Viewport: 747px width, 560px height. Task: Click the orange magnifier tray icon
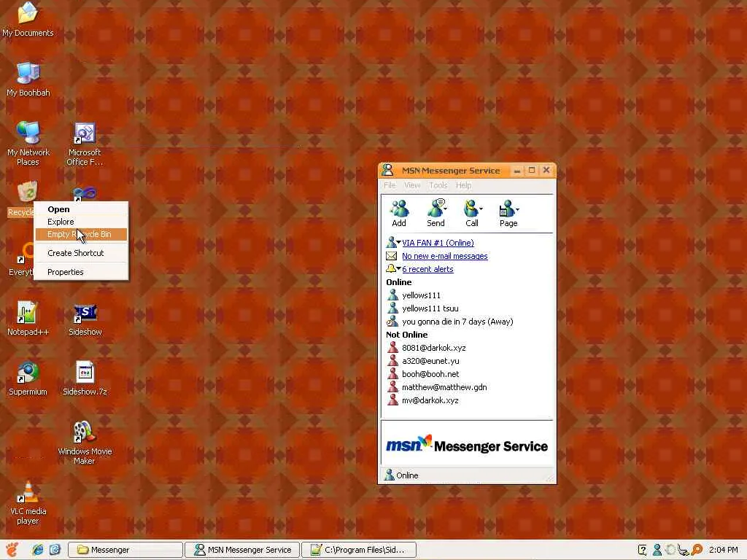697,550
